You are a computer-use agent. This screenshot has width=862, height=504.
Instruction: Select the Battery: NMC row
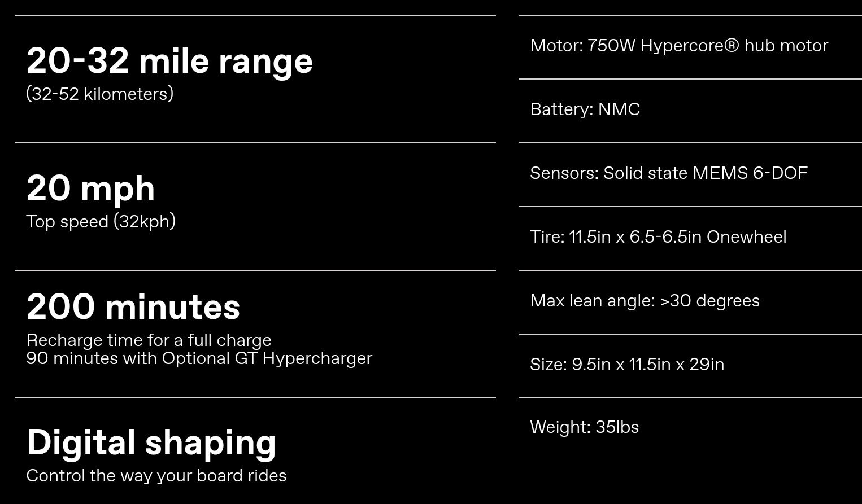(x=690, y=111)
